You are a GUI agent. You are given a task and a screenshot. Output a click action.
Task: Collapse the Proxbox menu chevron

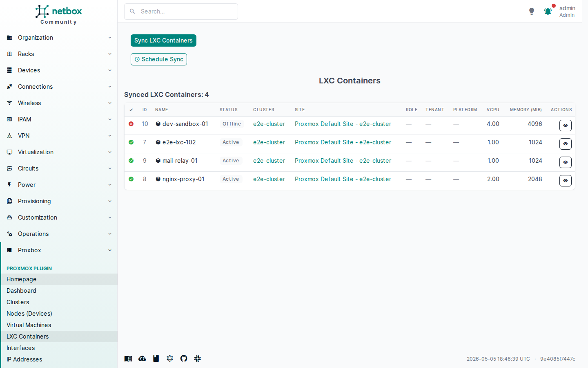tap(110, 250)
